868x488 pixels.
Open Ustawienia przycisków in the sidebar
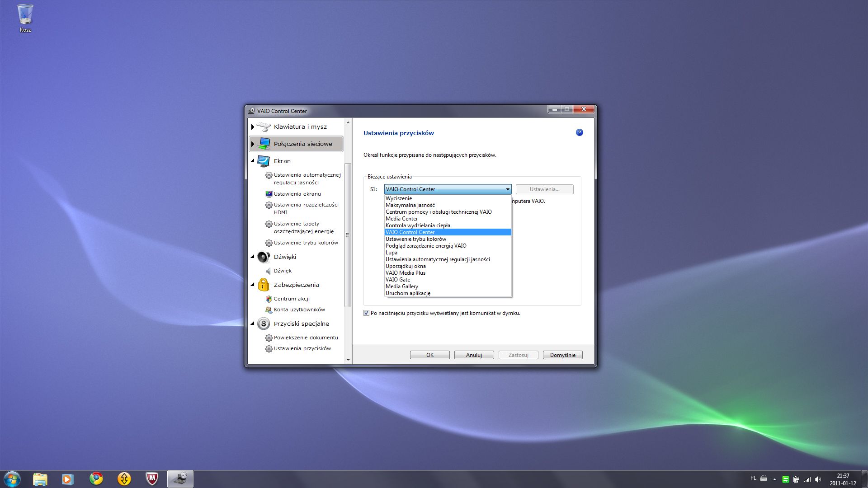[302, 348]
